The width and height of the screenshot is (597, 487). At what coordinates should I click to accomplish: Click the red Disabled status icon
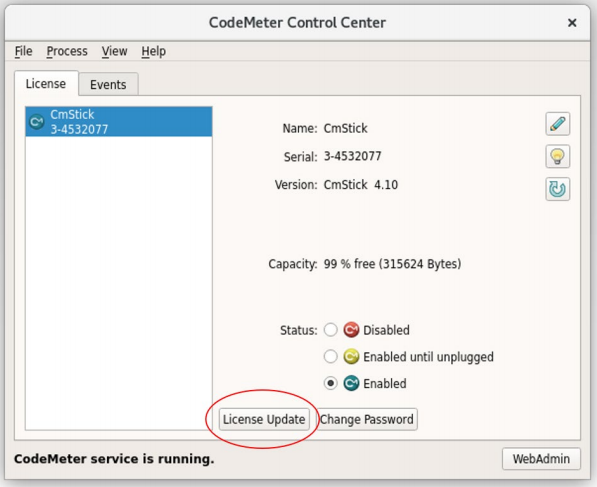[351, 330]
